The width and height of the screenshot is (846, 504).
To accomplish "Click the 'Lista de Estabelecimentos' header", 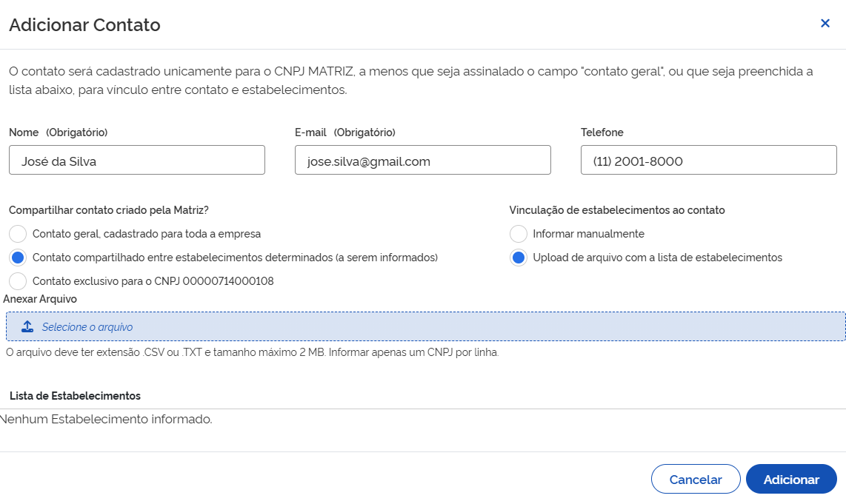I will click(75, 396).
